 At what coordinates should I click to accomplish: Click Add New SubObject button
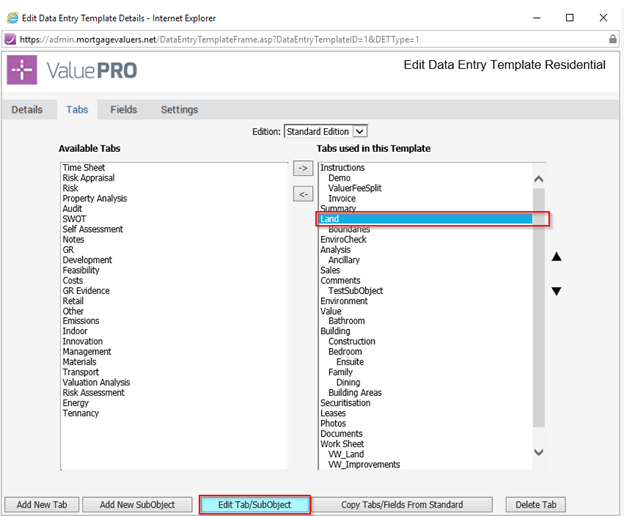[x=137, y=504]
